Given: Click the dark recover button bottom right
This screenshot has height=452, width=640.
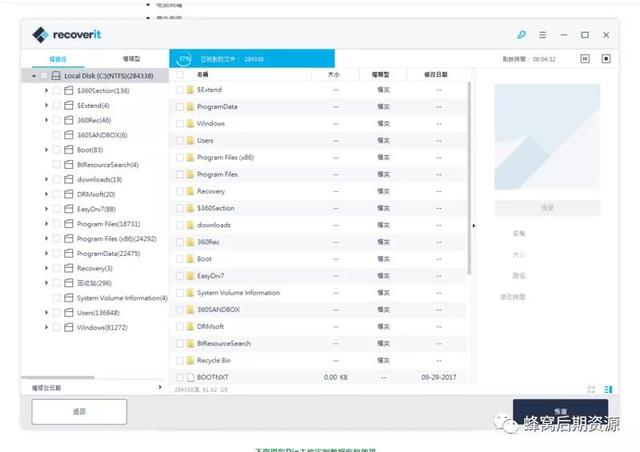Looking at the screenshot, I should point(560,412).
